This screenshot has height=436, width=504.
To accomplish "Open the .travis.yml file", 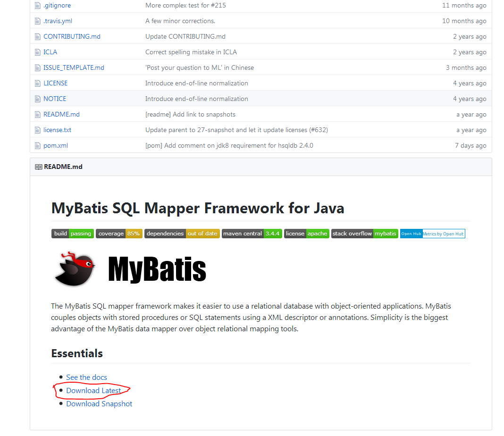I will coord(58,21).
